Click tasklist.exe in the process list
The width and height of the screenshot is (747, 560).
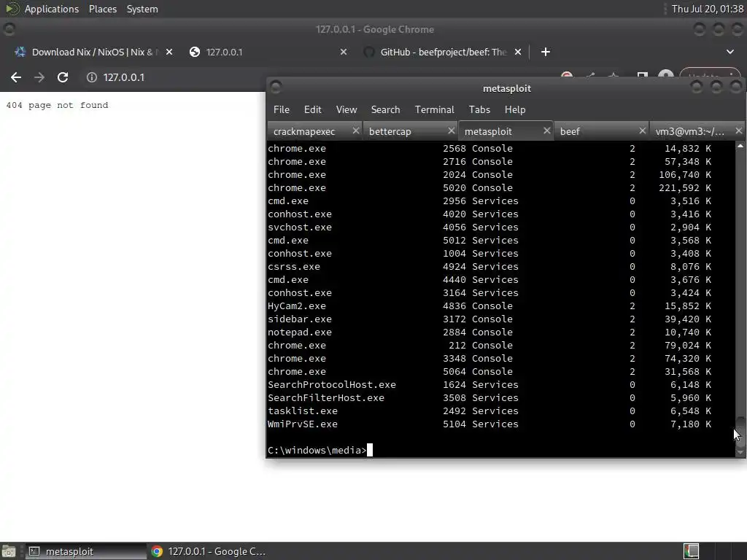pos(303,411)
